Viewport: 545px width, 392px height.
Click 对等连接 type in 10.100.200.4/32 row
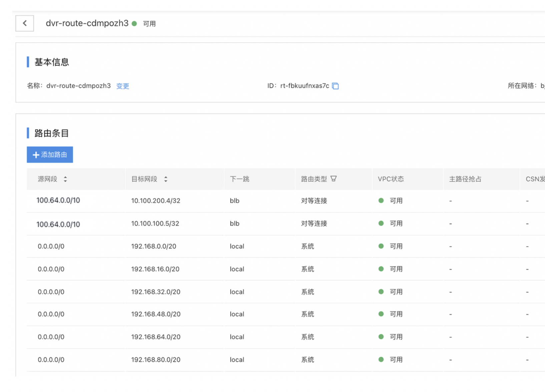tap(314, 201)
